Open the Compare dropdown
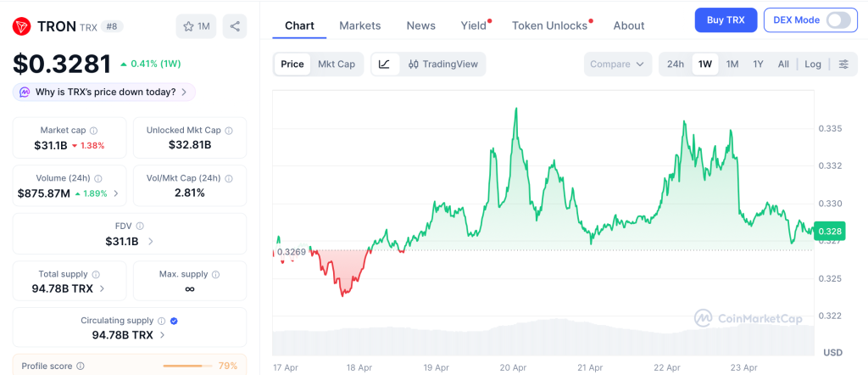 click(617, 64)
